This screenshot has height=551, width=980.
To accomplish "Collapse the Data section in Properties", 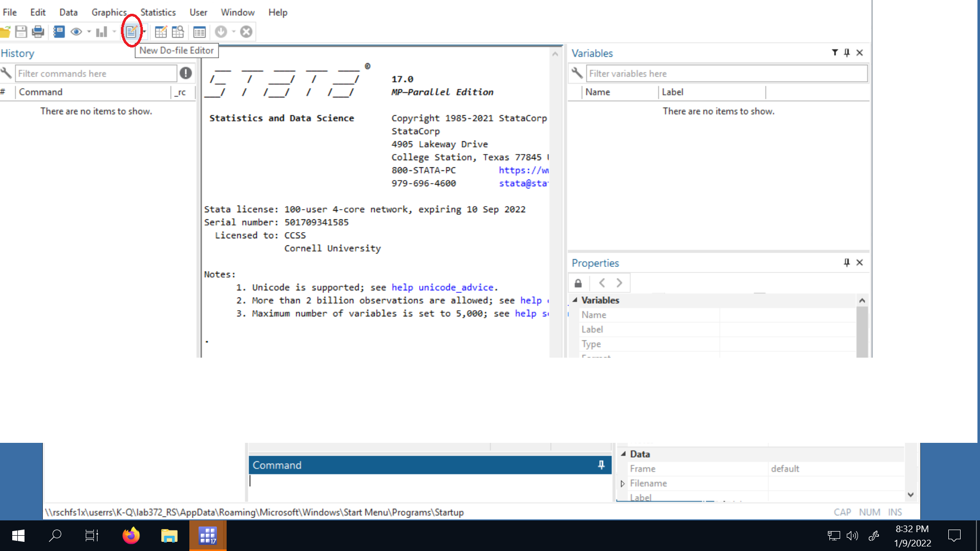I will 623,454.
